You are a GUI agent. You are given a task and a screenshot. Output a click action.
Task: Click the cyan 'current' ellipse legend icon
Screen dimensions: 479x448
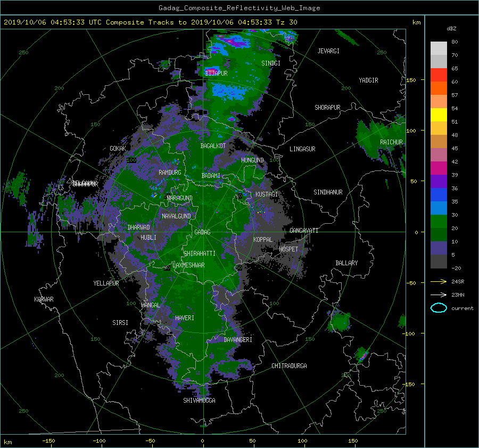pyautogui.click(x=439, y=308)
